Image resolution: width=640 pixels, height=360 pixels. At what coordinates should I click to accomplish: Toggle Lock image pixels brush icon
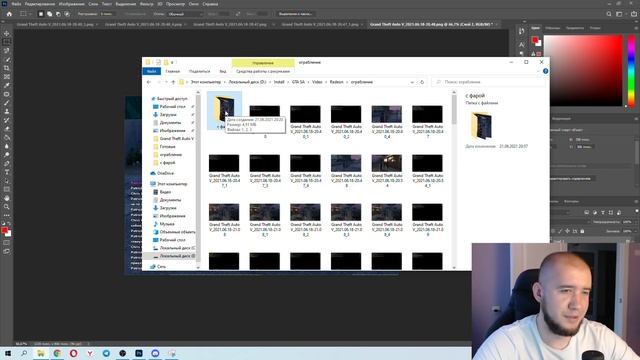click(560, 231)
